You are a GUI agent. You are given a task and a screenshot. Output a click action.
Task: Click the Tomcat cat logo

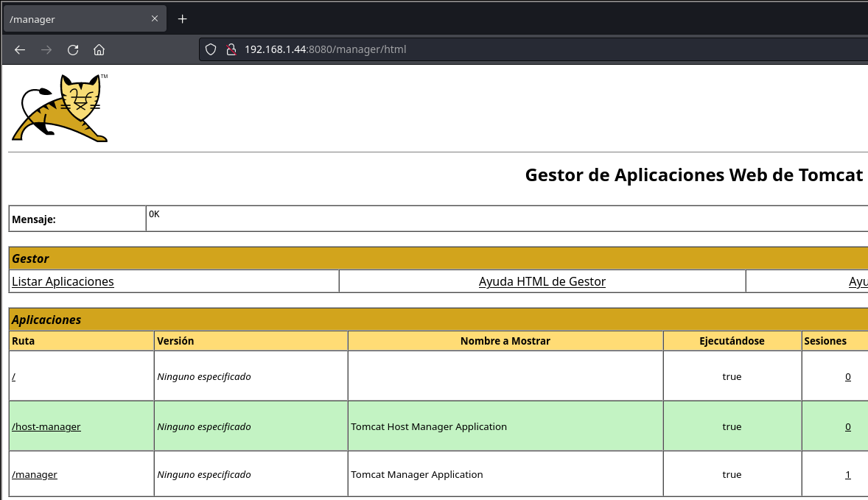(x=60, y=108)
